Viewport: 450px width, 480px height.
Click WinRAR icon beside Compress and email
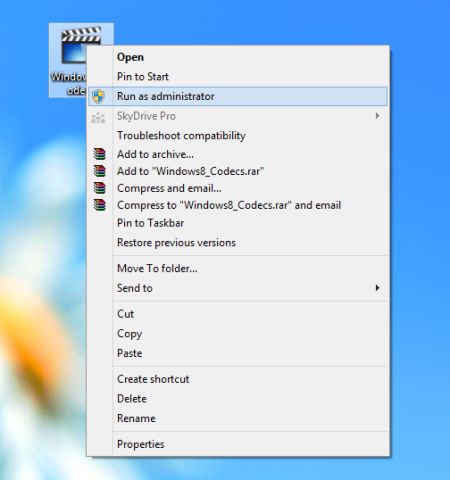click(x=99, y=188)
